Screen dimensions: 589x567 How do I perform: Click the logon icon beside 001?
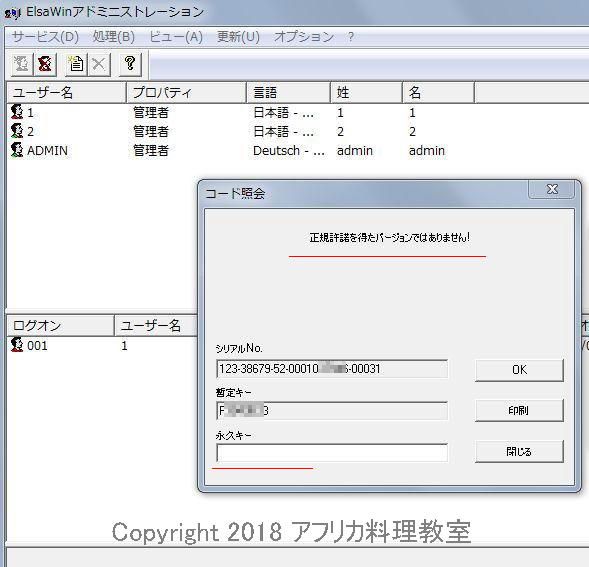tap(17, 345)
